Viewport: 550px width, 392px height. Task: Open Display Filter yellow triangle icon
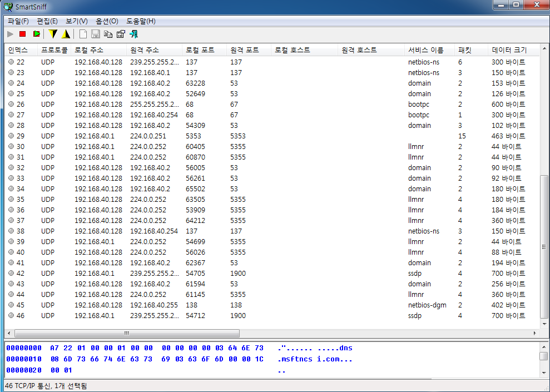pos(66,34)
